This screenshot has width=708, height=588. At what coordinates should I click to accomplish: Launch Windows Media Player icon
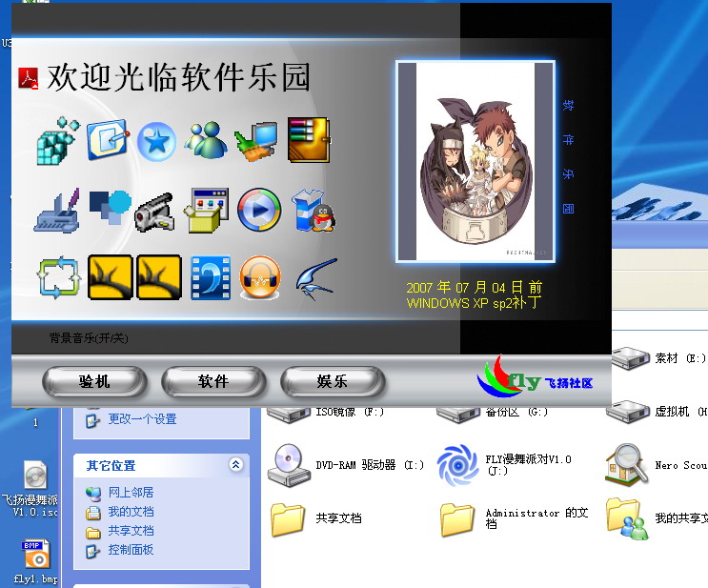[x=259, y=210]
